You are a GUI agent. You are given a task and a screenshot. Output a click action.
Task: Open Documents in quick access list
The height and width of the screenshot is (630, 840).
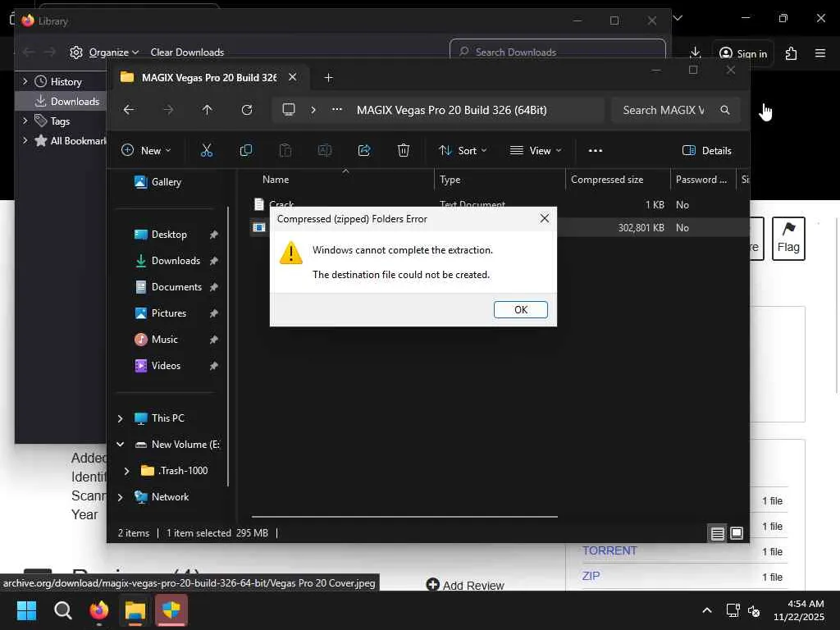pyautogui.click(x=176, y=287)
